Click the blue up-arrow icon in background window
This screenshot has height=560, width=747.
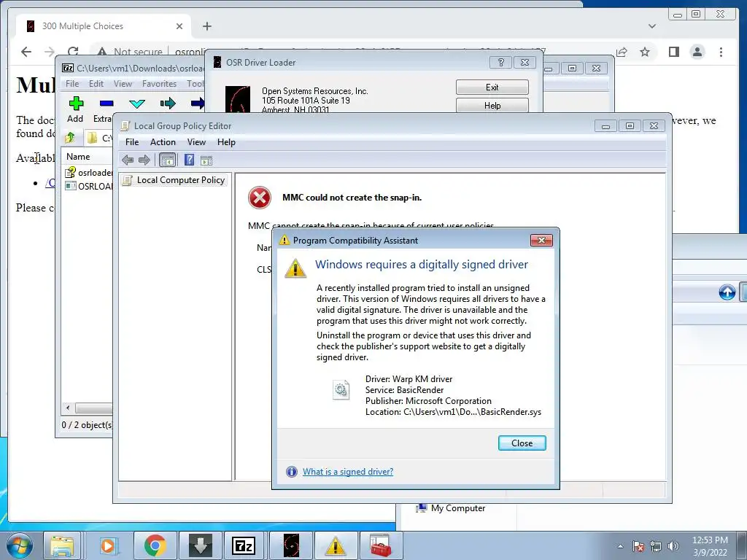coord(727,292)
